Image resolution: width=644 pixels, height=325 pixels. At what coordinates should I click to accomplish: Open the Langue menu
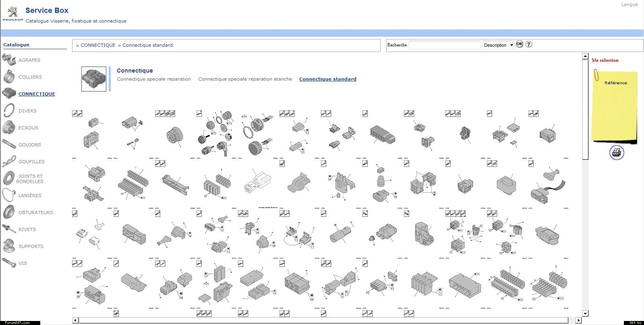[629, 4]
